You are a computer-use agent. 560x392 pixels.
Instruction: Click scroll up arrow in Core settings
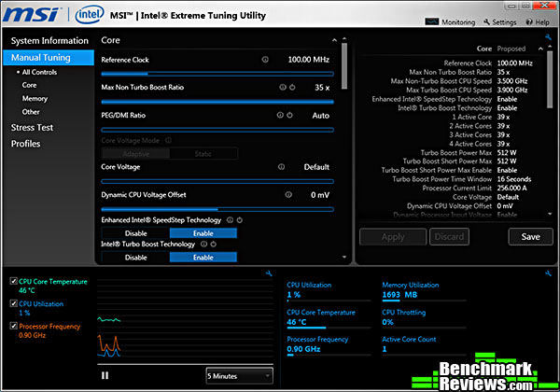(x=344, y=38)
